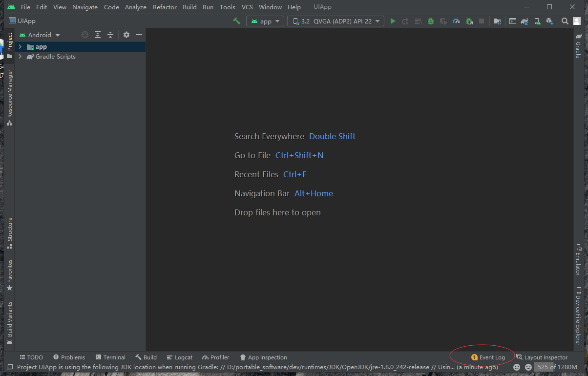Click the Search Everywhere magnifier icon
Image resolution: width=588 pixels, height=376 pixels.
565,21
